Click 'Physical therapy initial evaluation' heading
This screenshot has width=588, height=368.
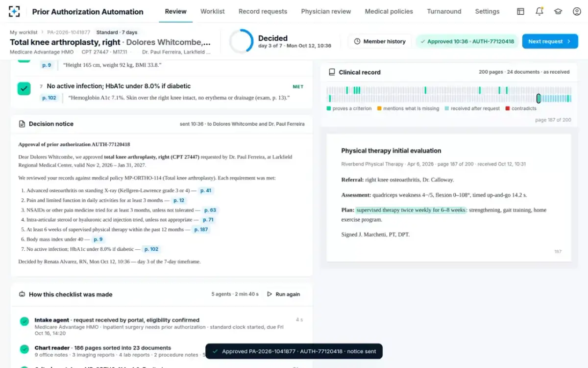(x=391, y=151)
